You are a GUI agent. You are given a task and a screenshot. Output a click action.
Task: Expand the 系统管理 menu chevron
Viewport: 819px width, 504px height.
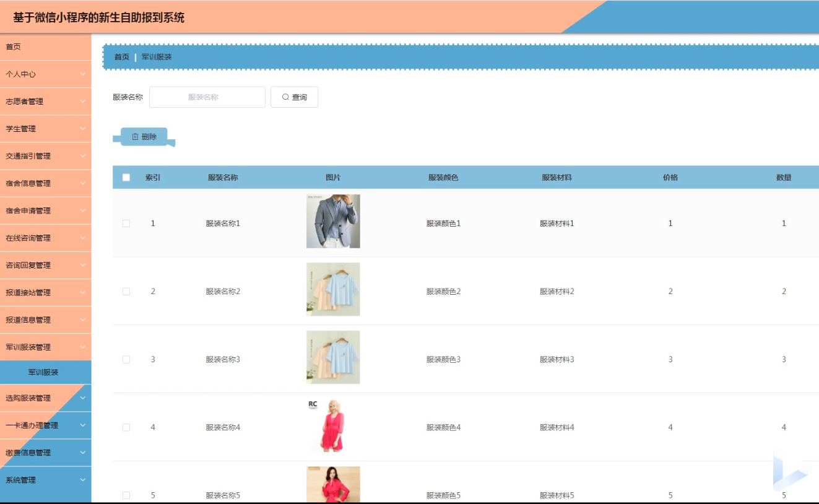point(83,480)
